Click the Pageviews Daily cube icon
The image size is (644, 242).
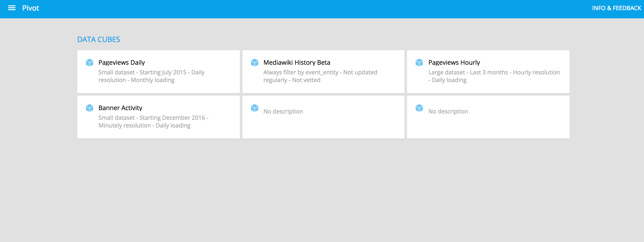[x=90, y=63]
